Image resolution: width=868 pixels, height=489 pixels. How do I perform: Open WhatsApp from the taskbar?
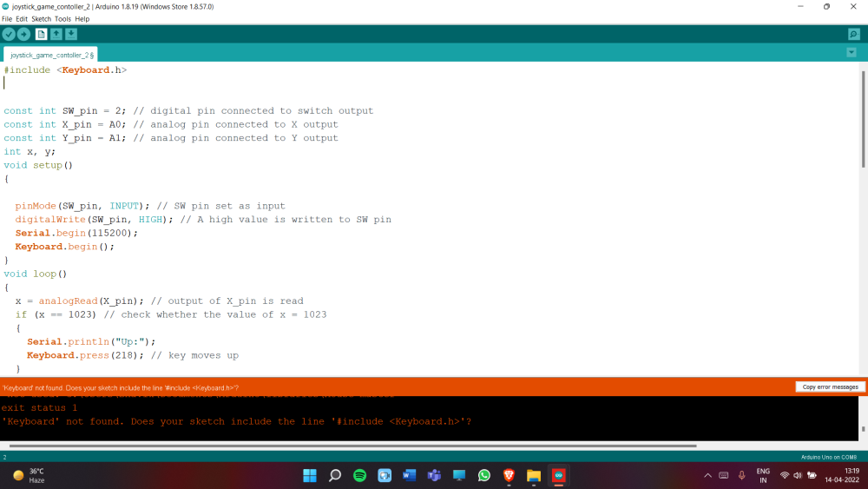point(484,475)
